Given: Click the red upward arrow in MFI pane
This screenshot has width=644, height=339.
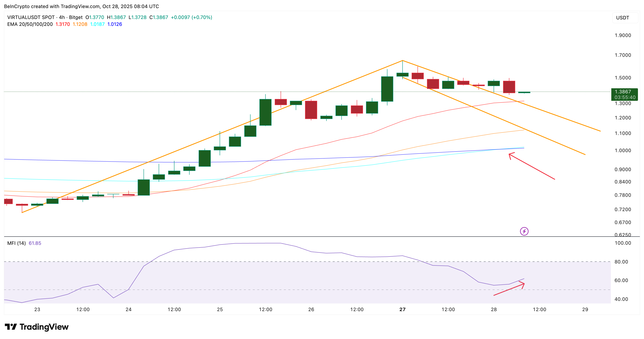Looking at the screenshot, I should 509,289.
